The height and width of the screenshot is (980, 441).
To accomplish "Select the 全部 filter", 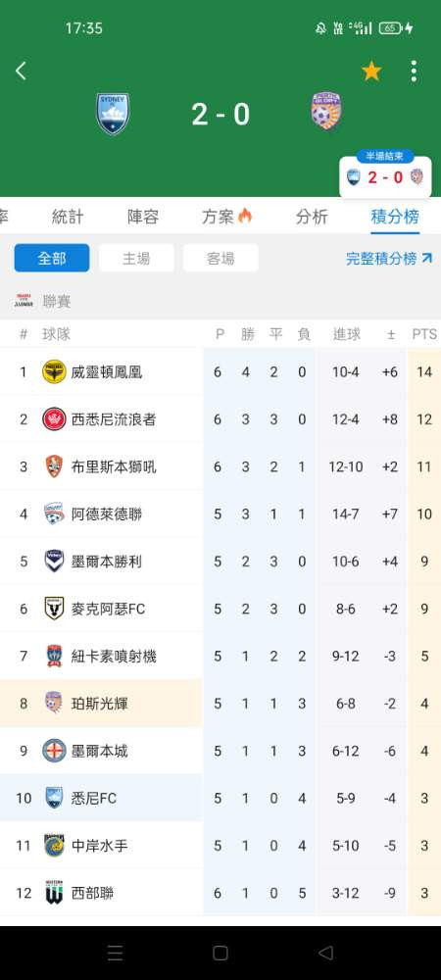I will 52,258.
